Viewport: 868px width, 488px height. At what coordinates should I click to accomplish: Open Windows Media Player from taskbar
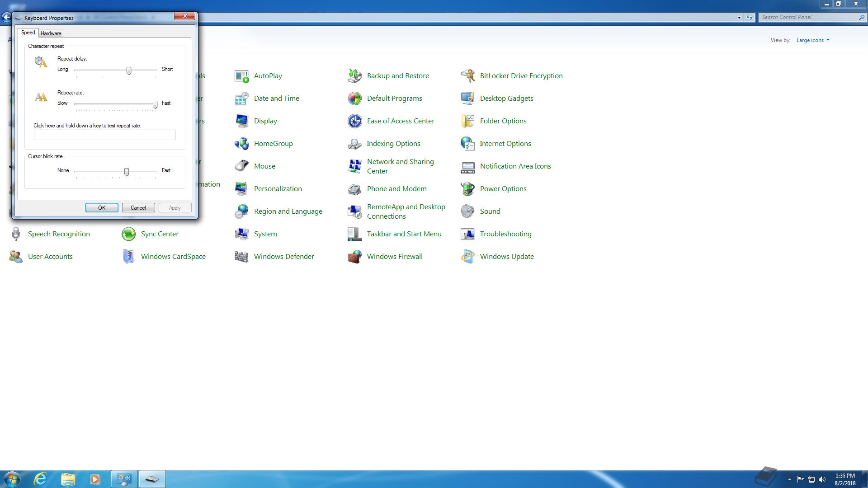coord(95,479)
